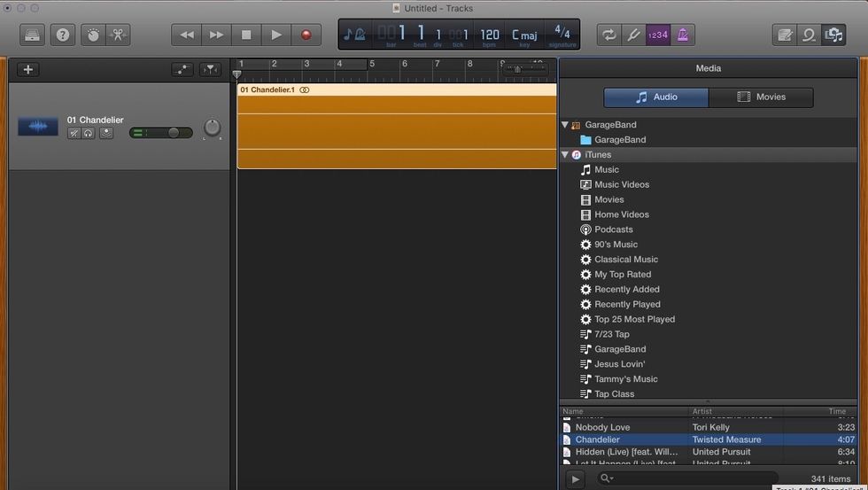This screenshot has width=868, height=490.
Task: Open the 4/4 time signature popup
Action: (562, 32)
